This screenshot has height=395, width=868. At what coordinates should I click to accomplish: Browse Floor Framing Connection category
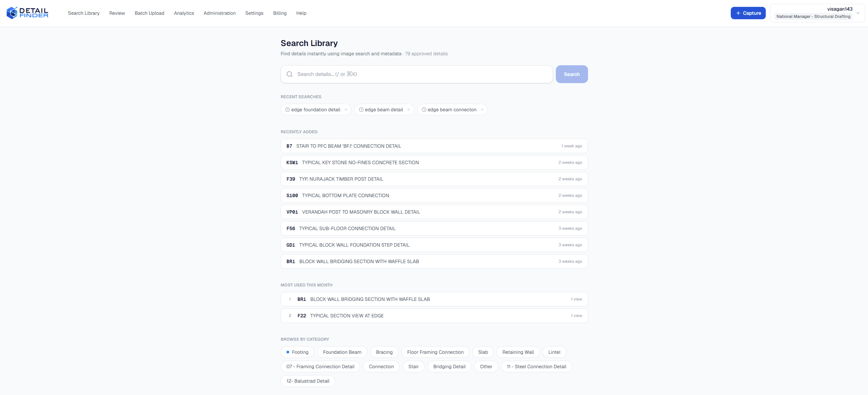pos(435,352)
